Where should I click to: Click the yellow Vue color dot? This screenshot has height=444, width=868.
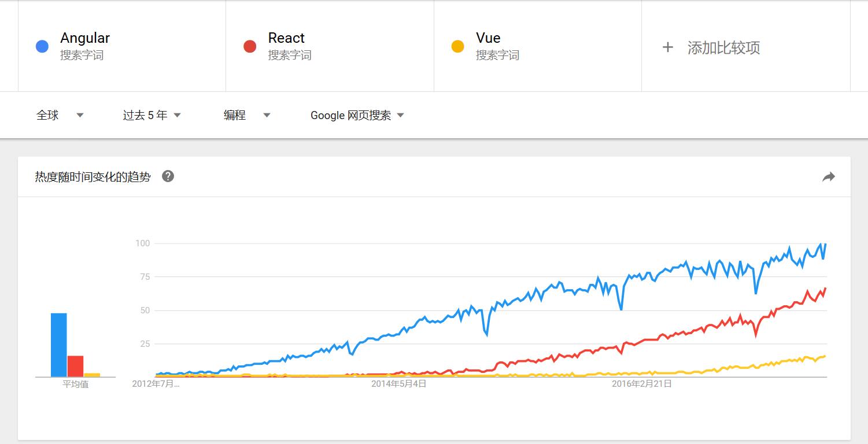458,46
